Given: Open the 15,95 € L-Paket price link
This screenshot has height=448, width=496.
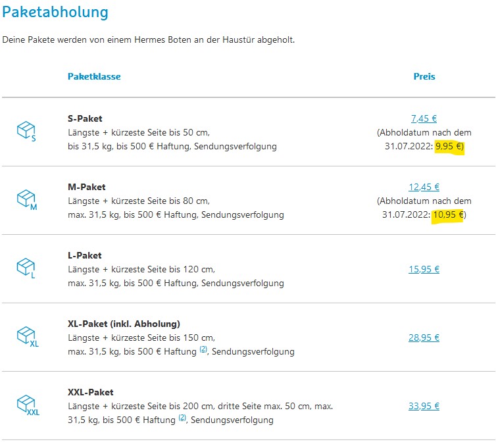Looking at the screenshot, I should 424,269.
